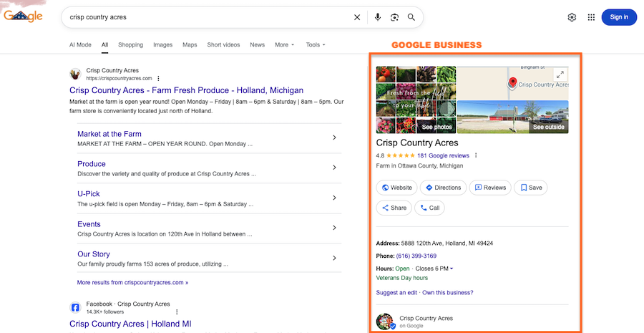Click the Crisp Country Acres profile avatar
The width and height of the screenshot is (644, 333).
[x=385, y=322]
